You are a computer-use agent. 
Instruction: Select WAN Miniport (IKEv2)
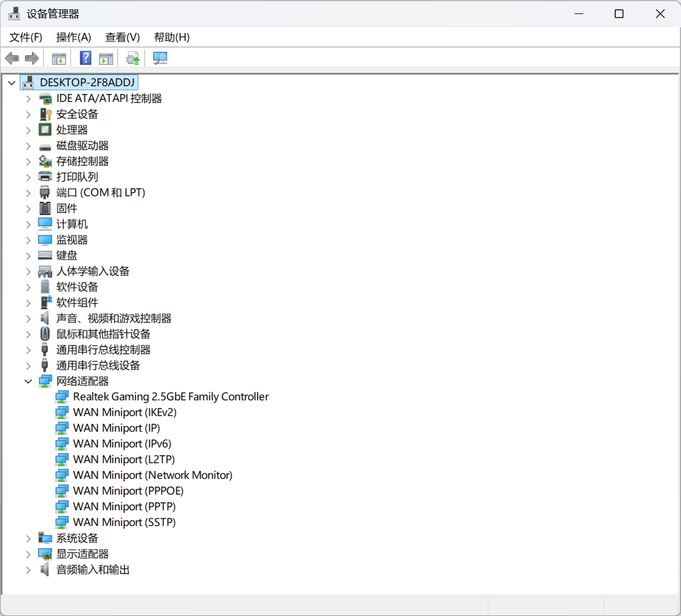pos(124,412)
